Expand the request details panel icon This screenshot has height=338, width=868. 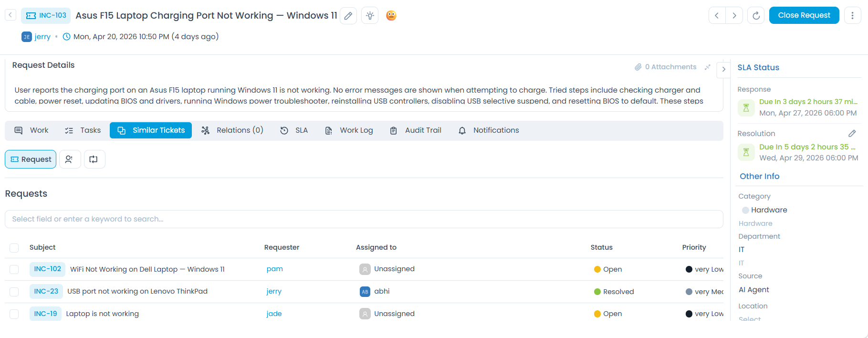coord(708,67)
